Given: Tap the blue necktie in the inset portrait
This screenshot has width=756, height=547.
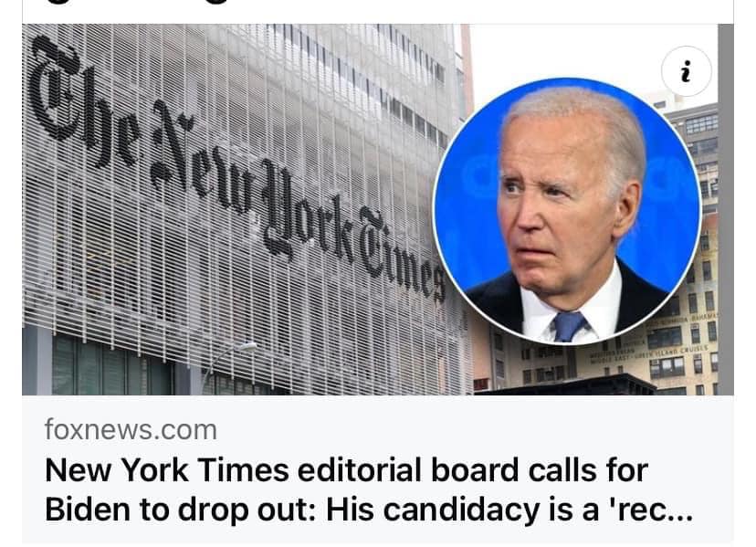Looking at the screenshot, I should [x=569, y=326].
